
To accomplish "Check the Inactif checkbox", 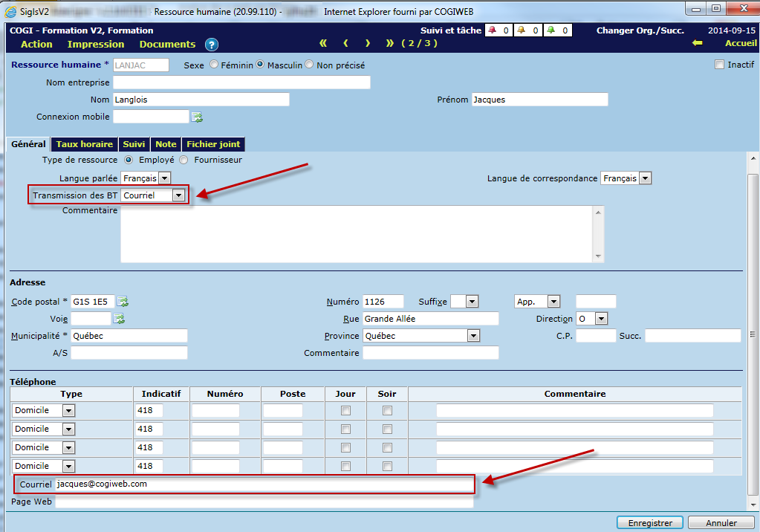I will pos(719,65).
